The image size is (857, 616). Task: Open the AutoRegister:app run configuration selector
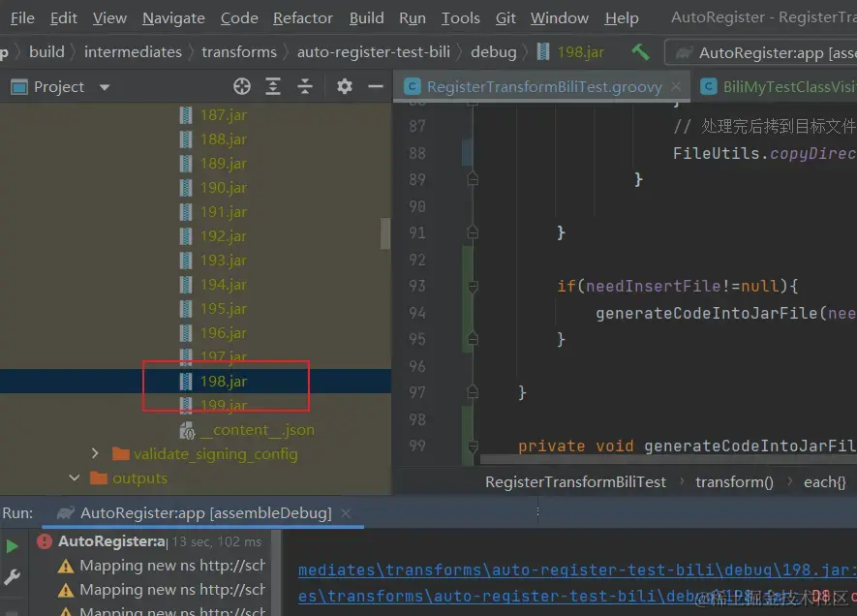(x=763, y=53)
